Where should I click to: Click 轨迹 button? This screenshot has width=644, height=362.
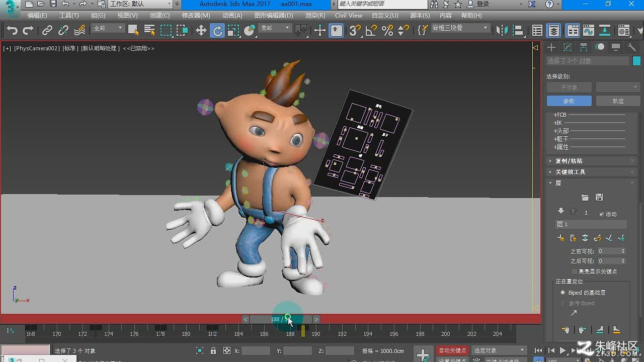618,101
